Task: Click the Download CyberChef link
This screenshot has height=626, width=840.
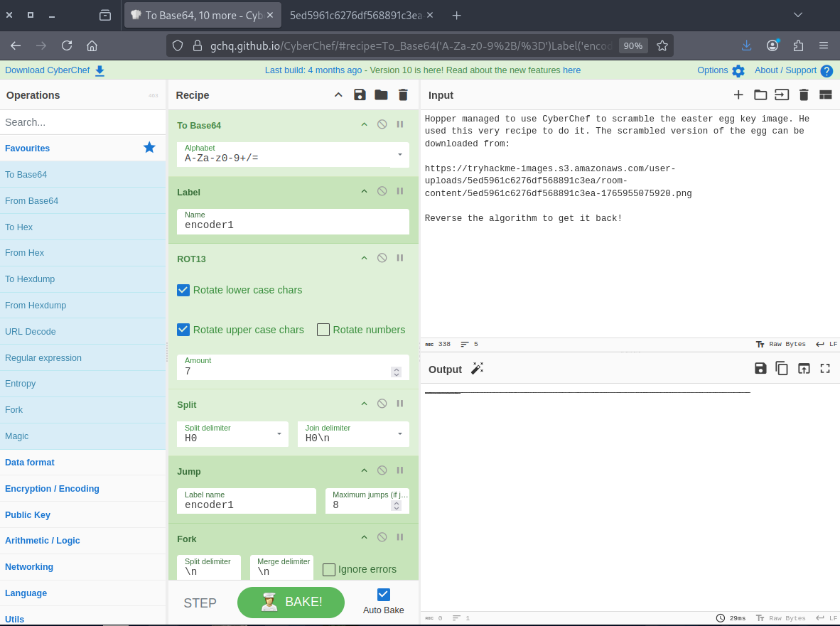Action: pyautogui.click(x=54, y=70)
